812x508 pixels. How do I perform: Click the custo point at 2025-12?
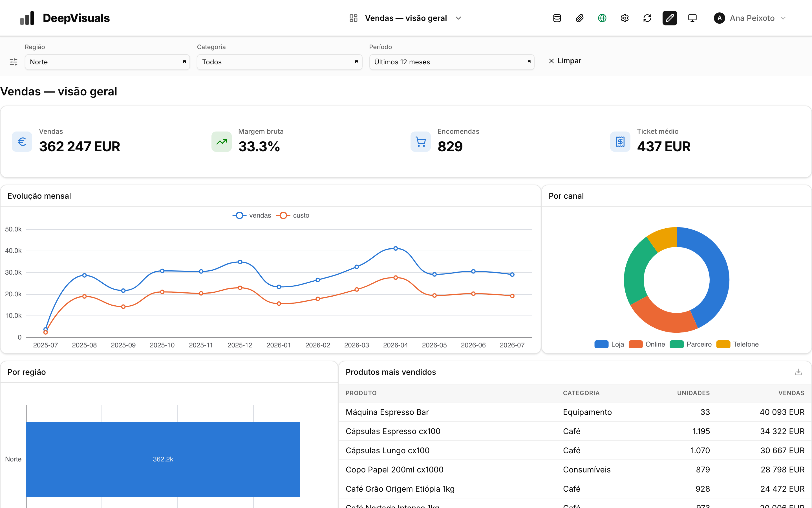[x=240, y=288]
